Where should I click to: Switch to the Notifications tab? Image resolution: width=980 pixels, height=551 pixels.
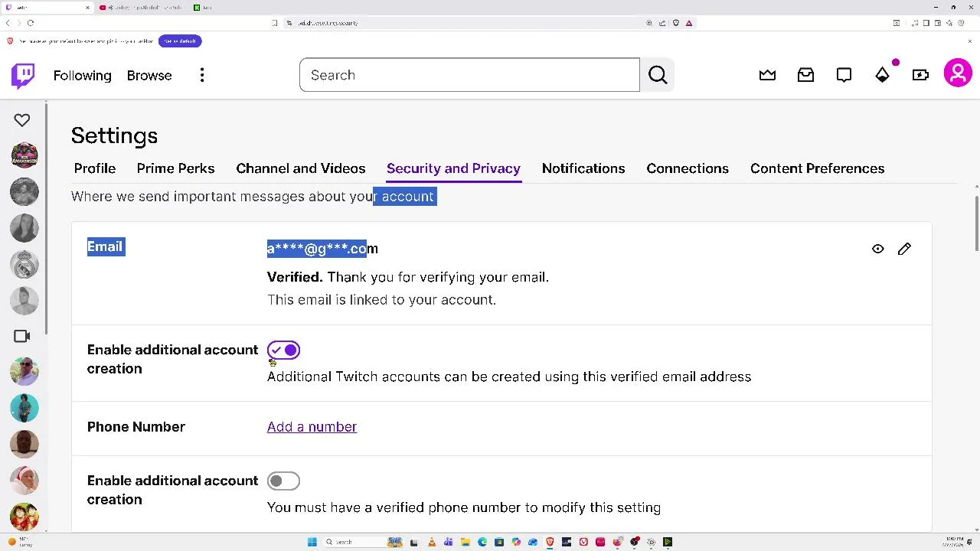coord(583,168)
